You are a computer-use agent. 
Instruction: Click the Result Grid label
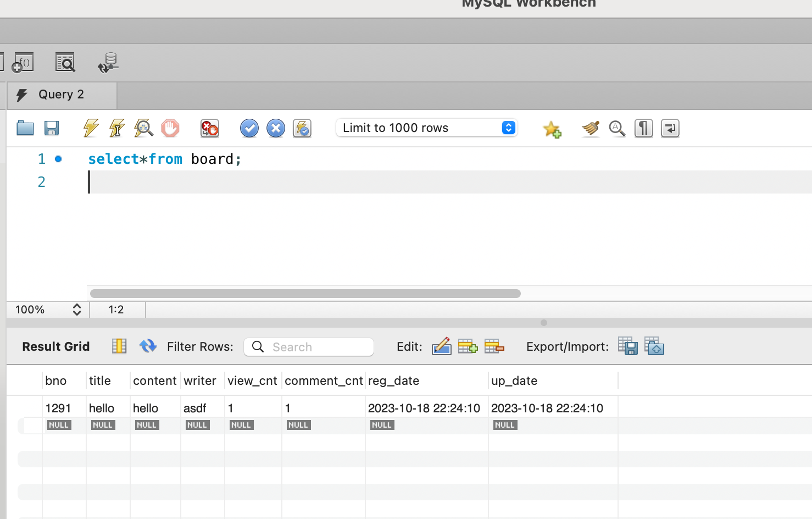(56, 347)
